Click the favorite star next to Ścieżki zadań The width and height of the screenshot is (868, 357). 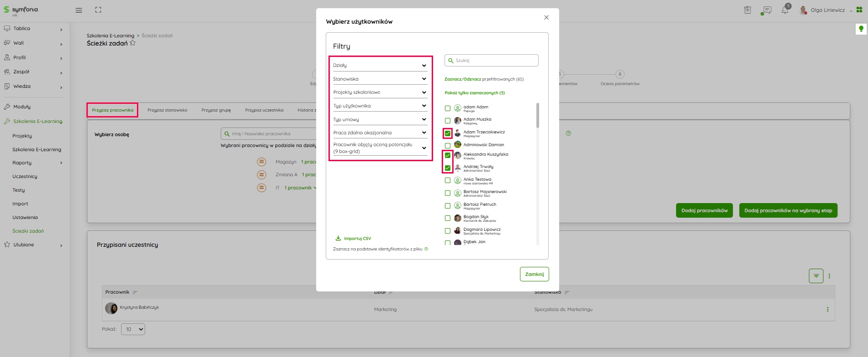pos(133,43)
